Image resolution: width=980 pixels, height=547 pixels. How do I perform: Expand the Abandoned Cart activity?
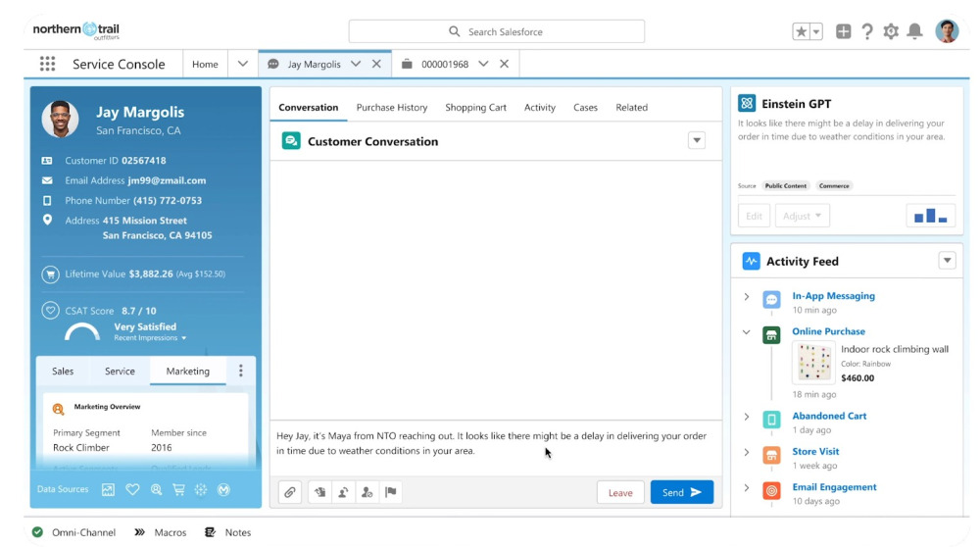746,417
